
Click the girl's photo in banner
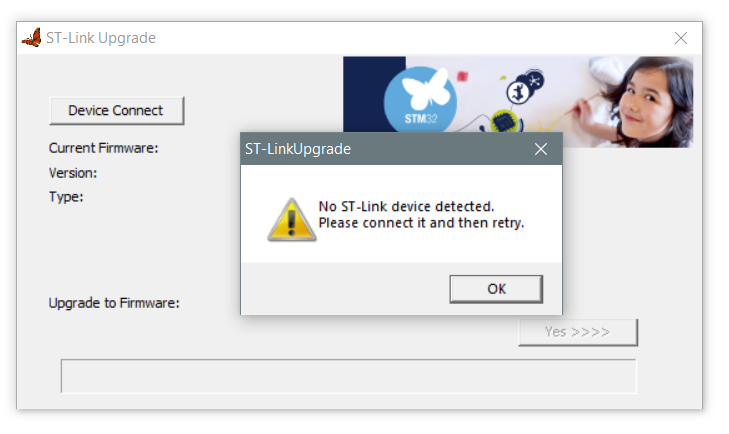646,102
